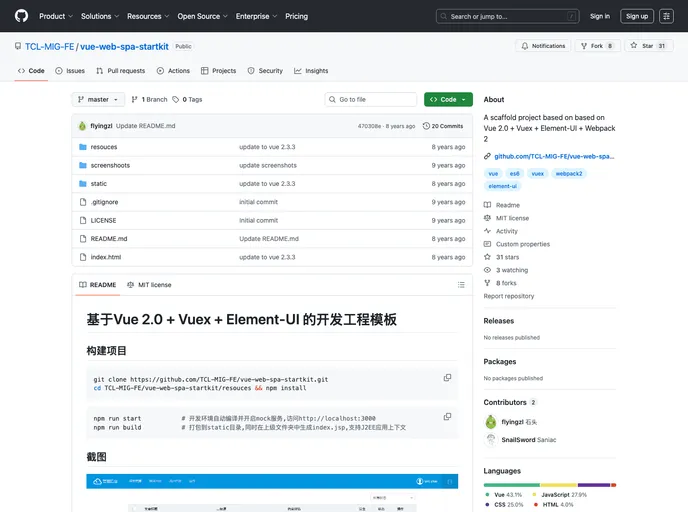Copy the npm run start code block
Screen dimensions: 688x512
coord(447,417)
